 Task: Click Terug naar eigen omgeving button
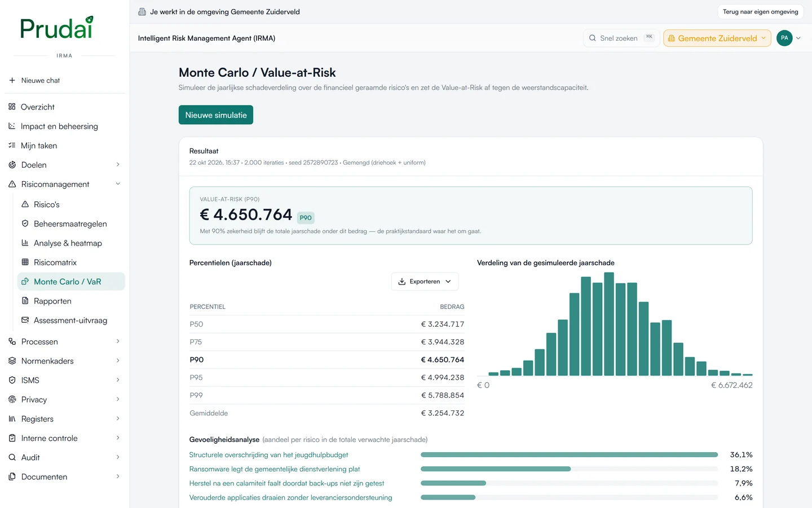tap(760, 12)
